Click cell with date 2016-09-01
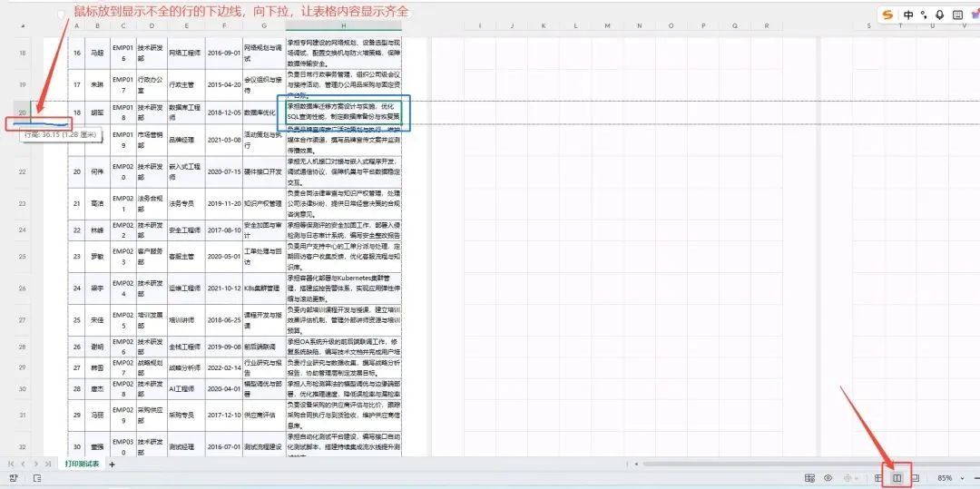The image size is (980, 489). 224,54
